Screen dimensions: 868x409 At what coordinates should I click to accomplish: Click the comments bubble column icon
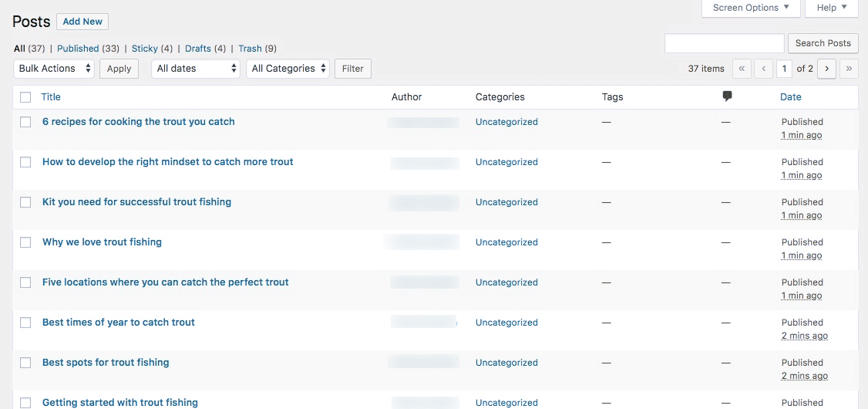(727, 96)
